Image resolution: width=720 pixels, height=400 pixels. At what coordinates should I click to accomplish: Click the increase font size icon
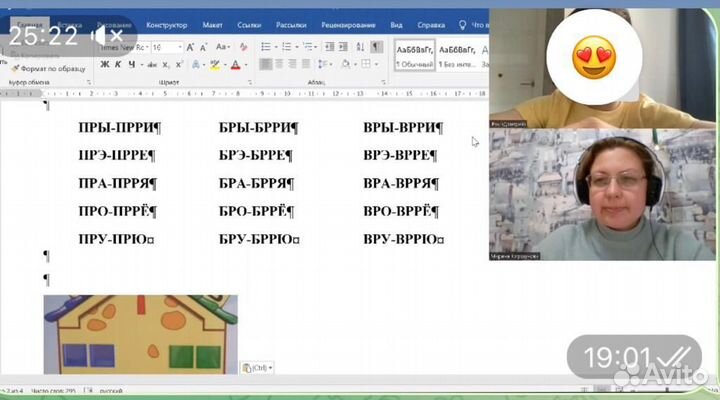[x=191, y=47]
